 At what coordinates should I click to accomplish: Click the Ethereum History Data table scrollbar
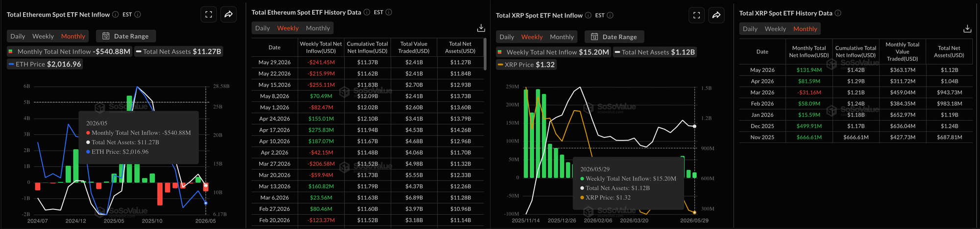(x=485, y=54)
